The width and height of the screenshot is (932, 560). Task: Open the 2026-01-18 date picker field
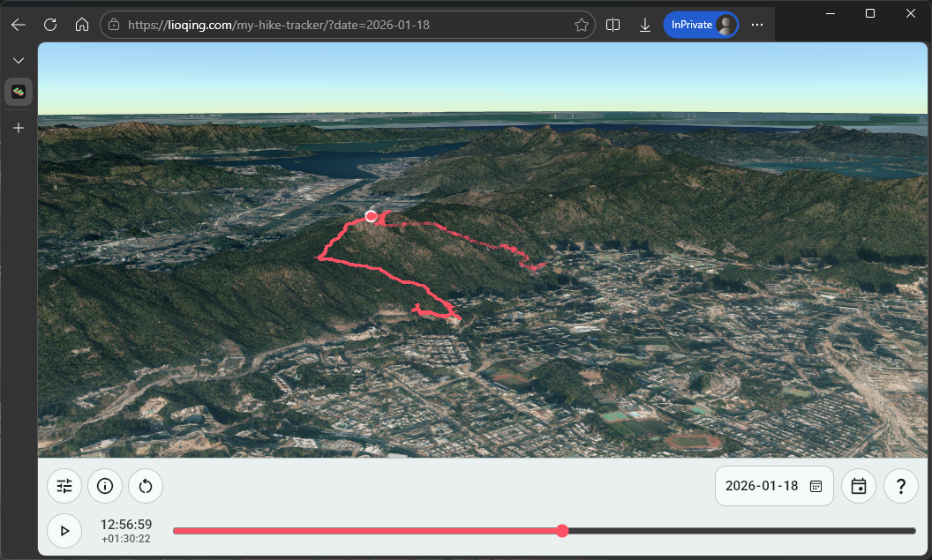[x=774, y=486]
